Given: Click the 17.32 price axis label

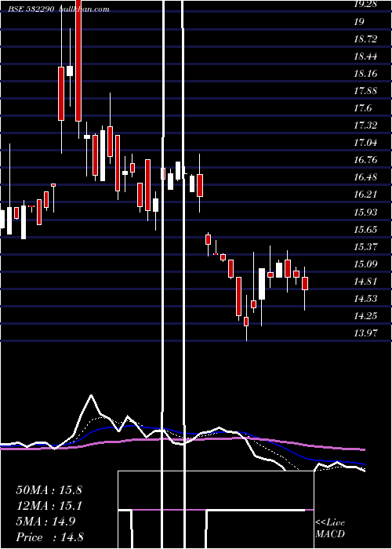Looking at the screenshot, I should [365, 125].
